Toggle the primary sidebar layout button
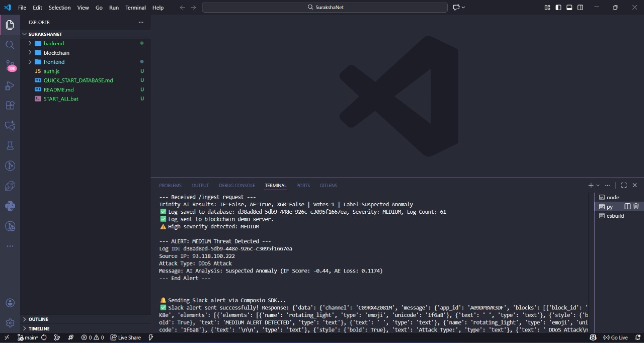644x343 pixels. [x=558, y=8]
